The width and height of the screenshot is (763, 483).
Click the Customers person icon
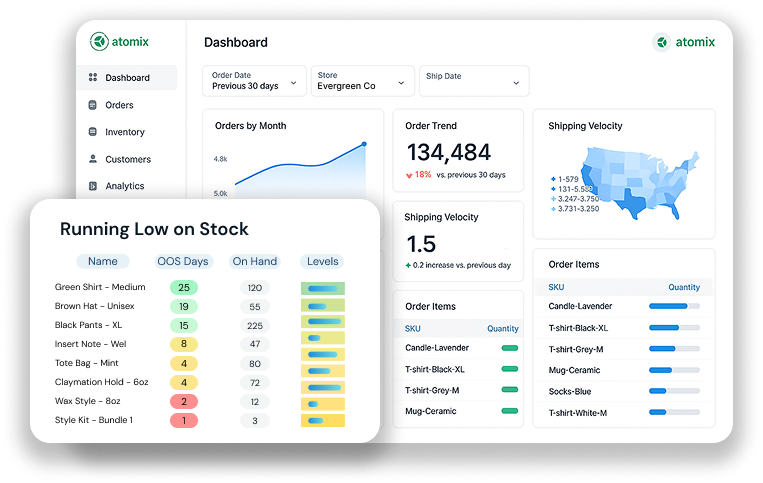pos(92,159)
